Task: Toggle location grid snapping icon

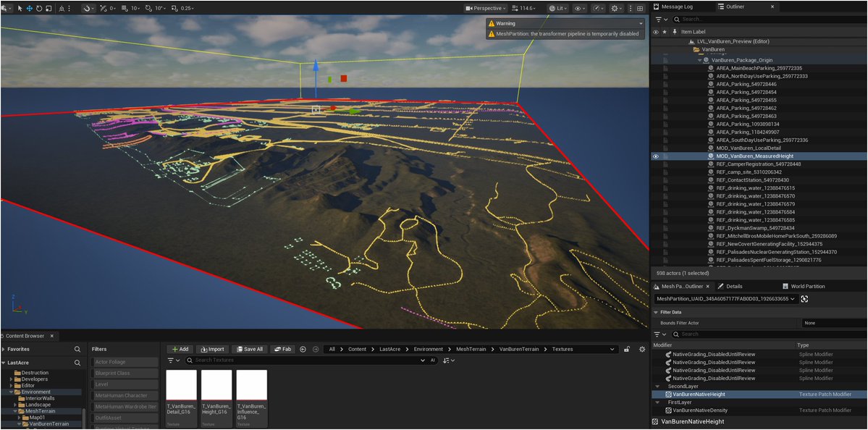Action: point(104,8)
